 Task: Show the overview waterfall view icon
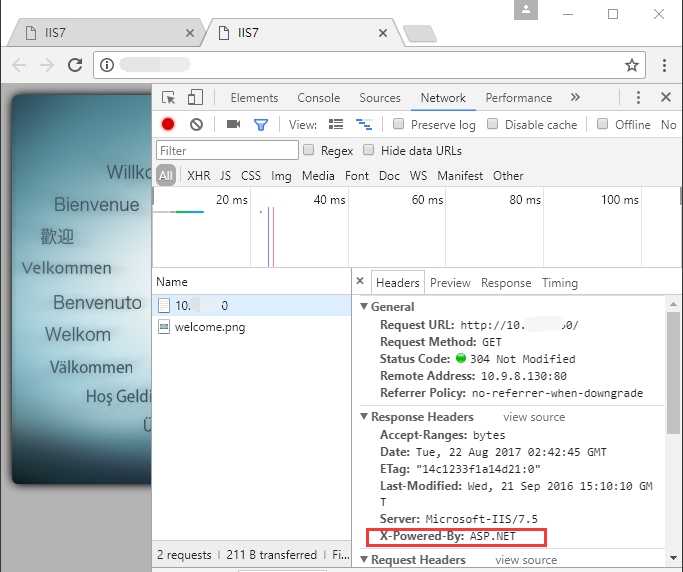[364, 125]
